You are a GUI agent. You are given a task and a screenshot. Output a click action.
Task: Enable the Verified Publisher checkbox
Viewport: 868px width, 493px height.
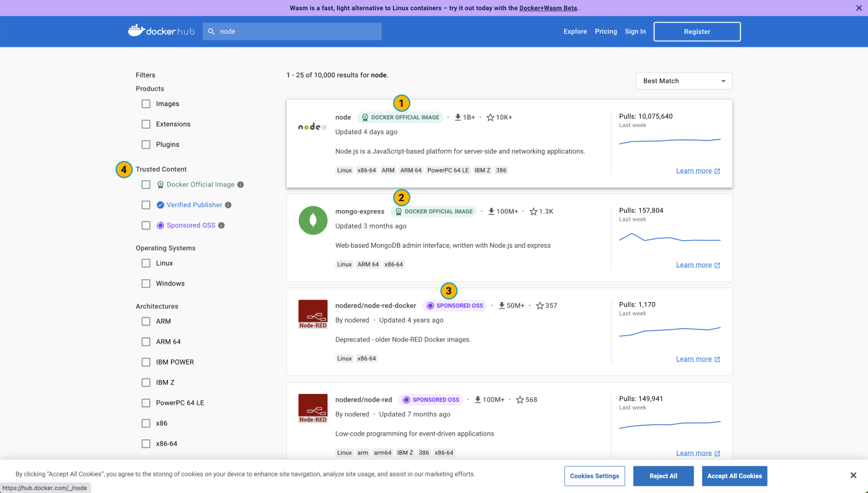pyautogui.click(x=146, y=205)
